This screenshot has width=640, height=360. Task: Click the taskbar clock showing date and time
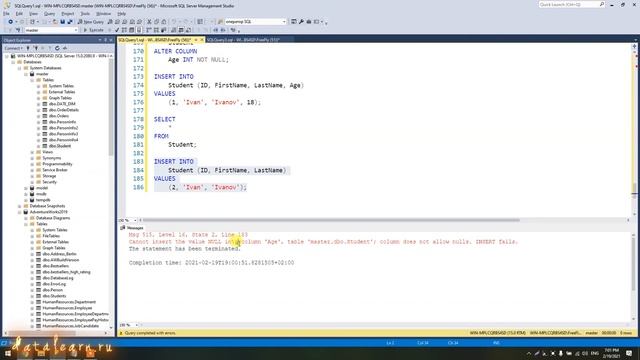click(611, 353)
